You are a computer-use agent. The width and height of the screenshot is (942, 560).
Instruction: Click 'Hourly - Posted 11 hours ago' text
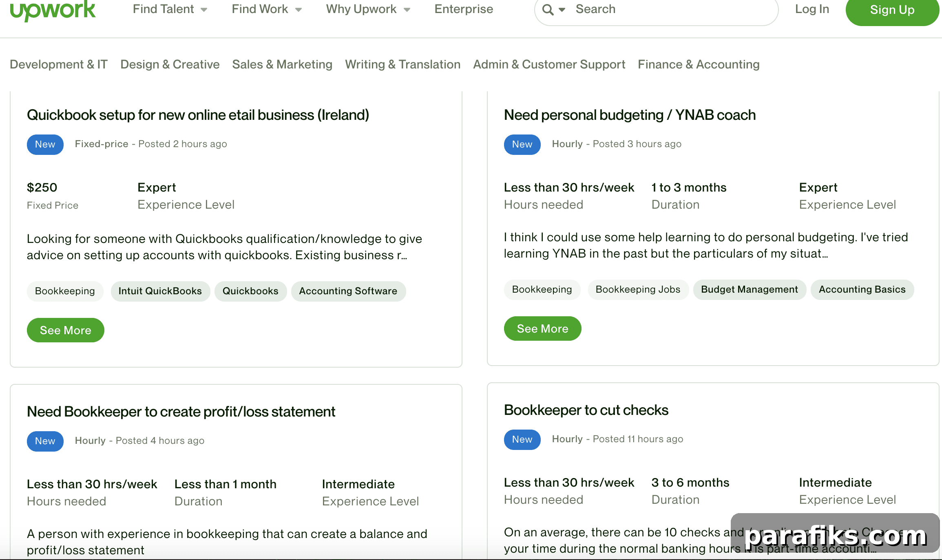617,439
